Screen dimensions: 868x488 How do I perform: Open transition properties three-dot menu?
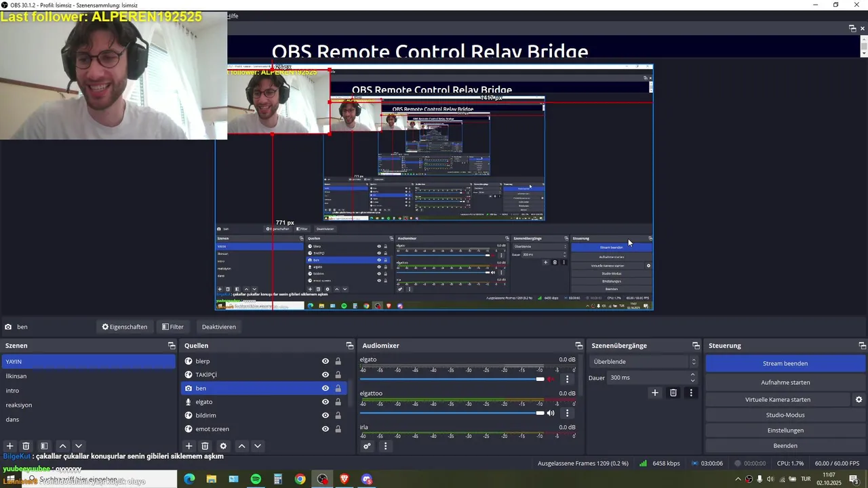click(x=691, y=392)
